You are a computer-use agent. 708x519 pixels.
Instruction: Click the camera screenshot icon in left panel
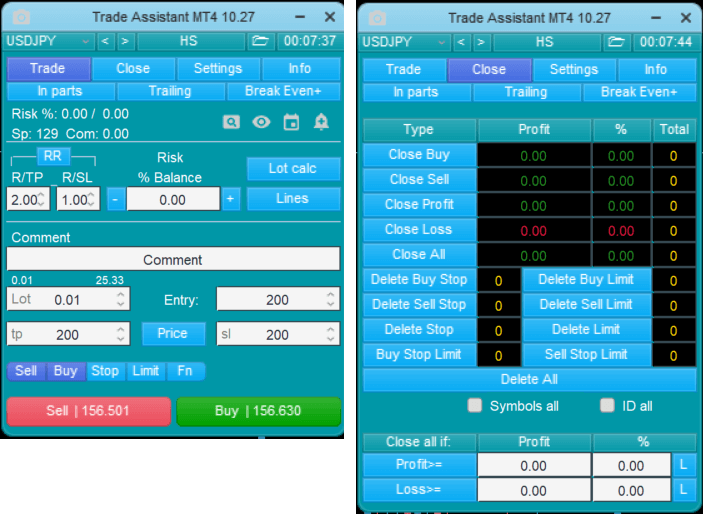pyautogui.click(x=21, y=17)
